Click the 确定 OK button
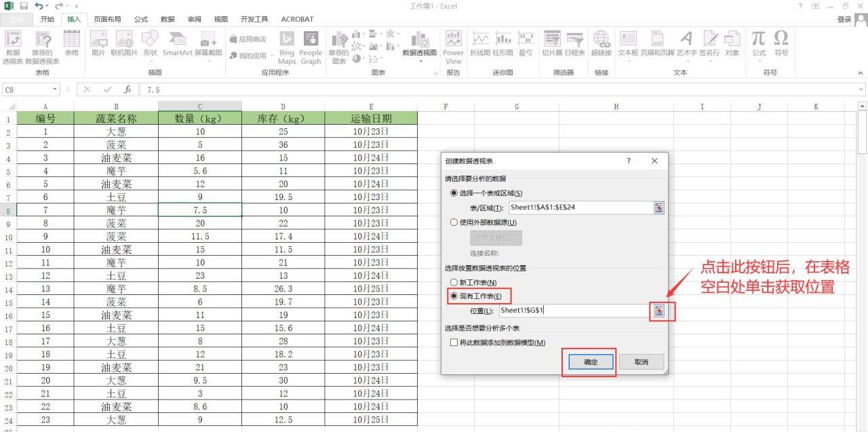The image size is (868, 432). (x=591, y=362)
